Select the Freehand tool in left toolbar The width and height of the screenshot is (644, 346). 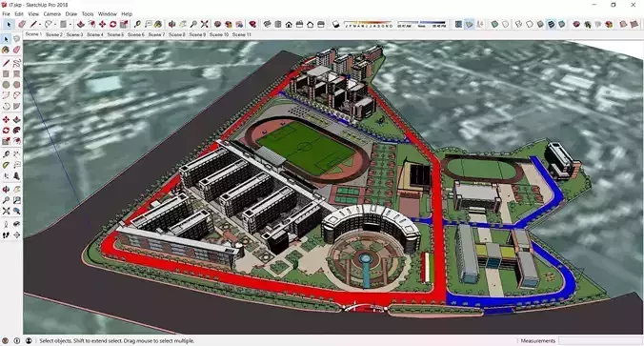click(x=16, y=63)
